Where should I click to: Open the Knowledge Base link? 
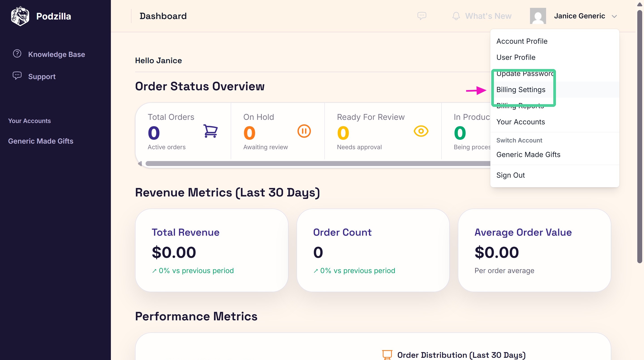(56, 54)
